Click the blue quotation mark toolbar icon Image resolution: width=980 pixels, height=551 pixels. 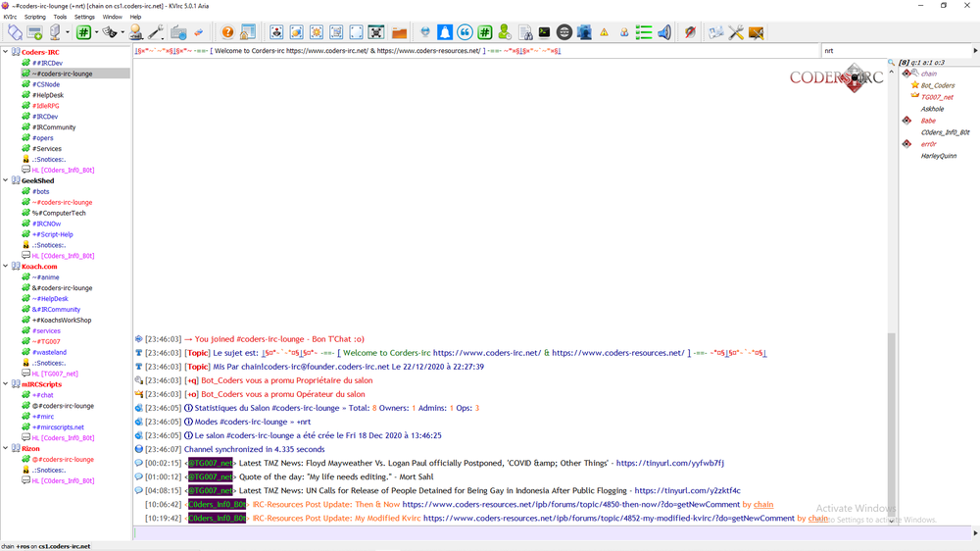tap(465, 32)
